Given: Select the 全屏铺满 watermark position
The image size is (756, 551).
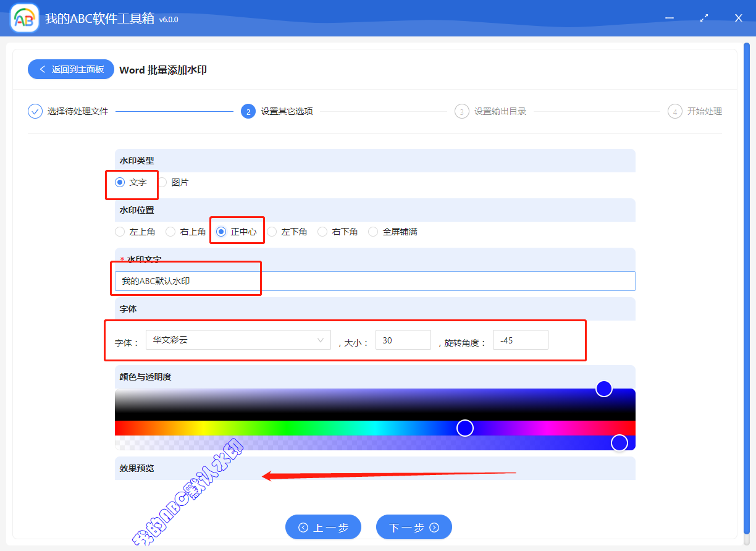Looking at the screenshot, I should [x=373, y=231].
